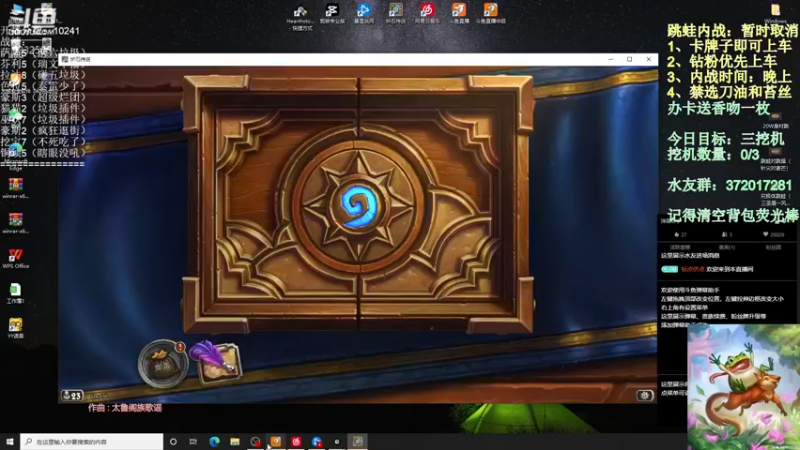Click the Cortana circle on taskbar

click(x=173, y=441)
